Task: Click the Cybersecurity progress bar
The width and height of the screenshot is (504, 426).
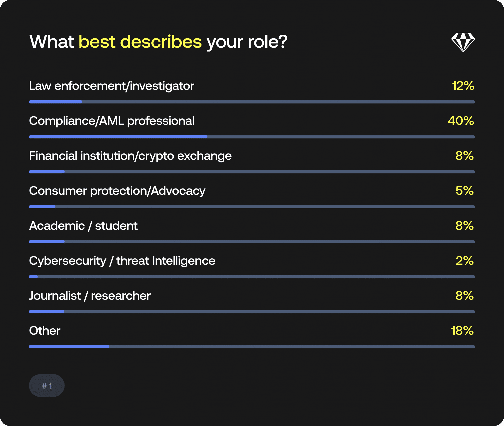Action: tap(252, 277)
